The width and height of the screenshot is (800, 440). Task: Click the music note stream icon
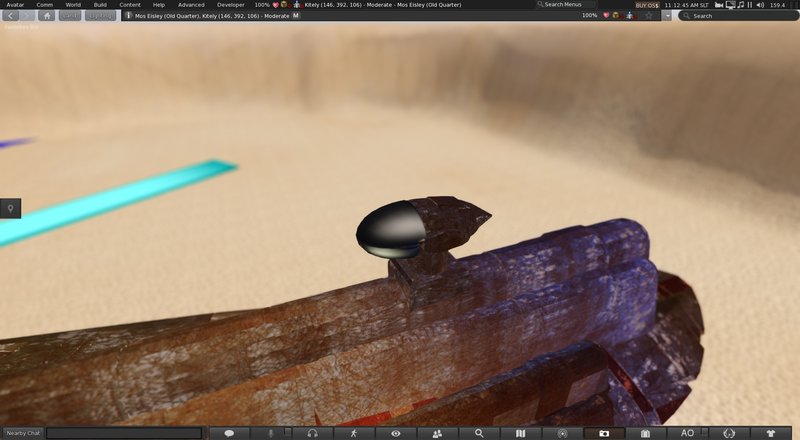pyautogui.click(x=741, y=5)
